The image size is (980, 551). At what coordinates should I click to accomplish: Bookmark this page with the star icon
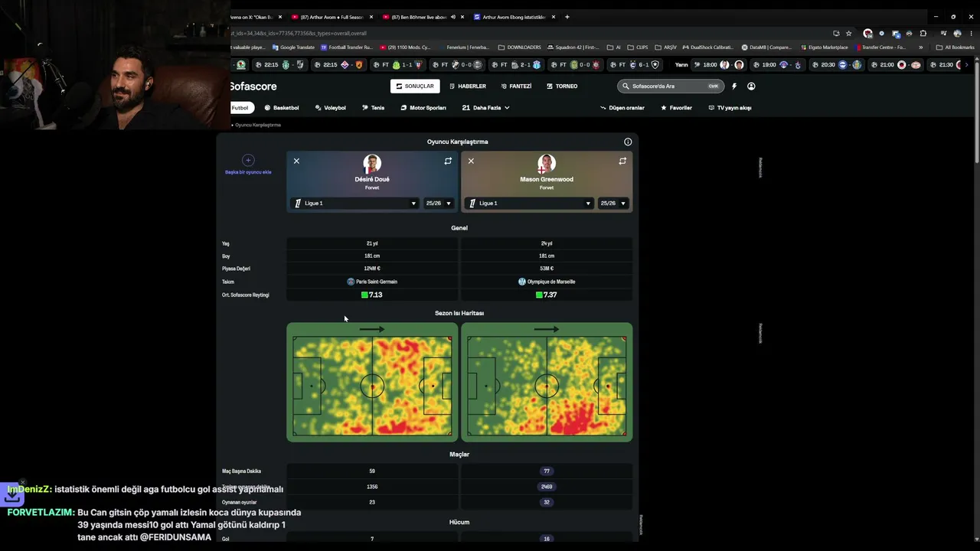click(848, 34)
